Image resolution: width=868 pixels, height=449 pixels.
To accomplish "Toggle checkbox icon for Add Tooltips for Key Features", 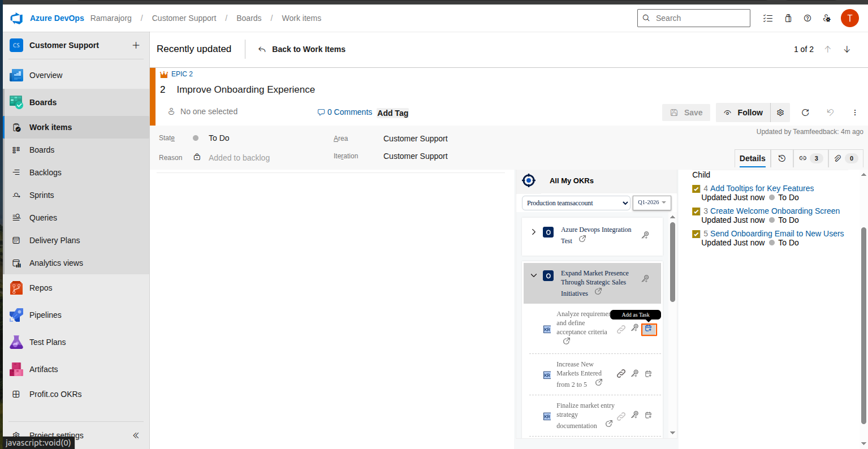I will tap(696, 189).
